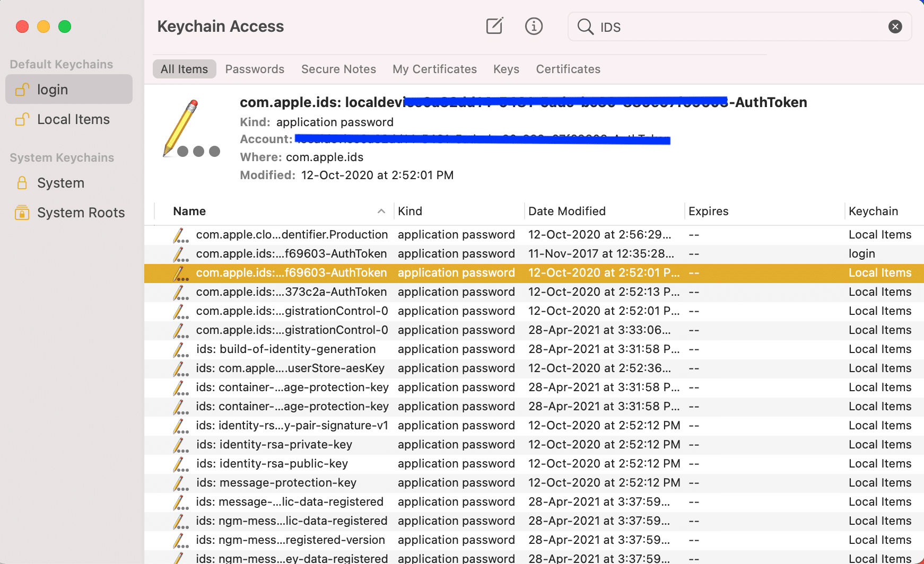Switch to the My Certificates tab
This screenshot has width=924, height=564.
(434, 69)
